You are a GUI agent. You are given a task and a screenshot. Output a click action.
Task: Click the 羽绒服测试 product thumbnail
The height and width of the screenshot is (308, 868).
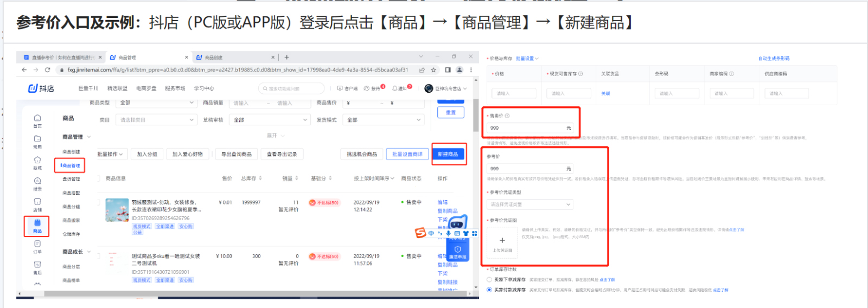(117, 210)
